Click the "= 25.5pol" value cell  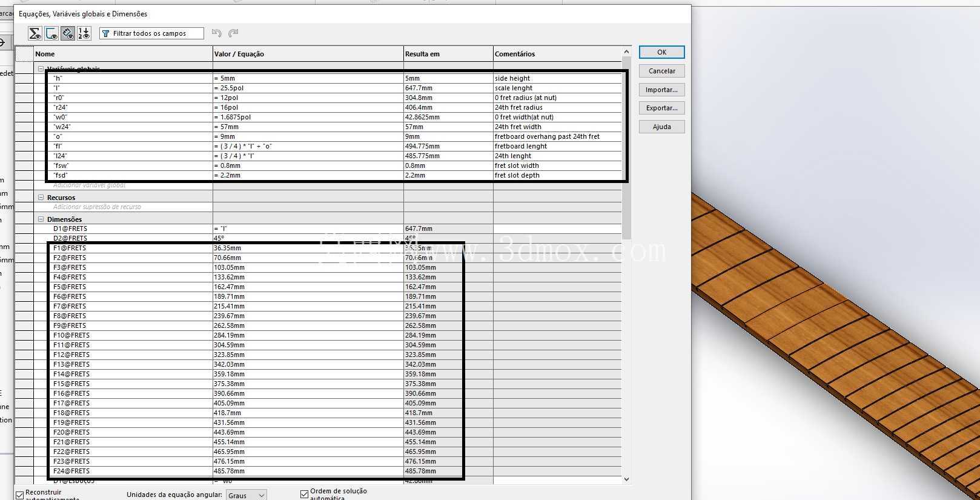(x=308, y=88)
